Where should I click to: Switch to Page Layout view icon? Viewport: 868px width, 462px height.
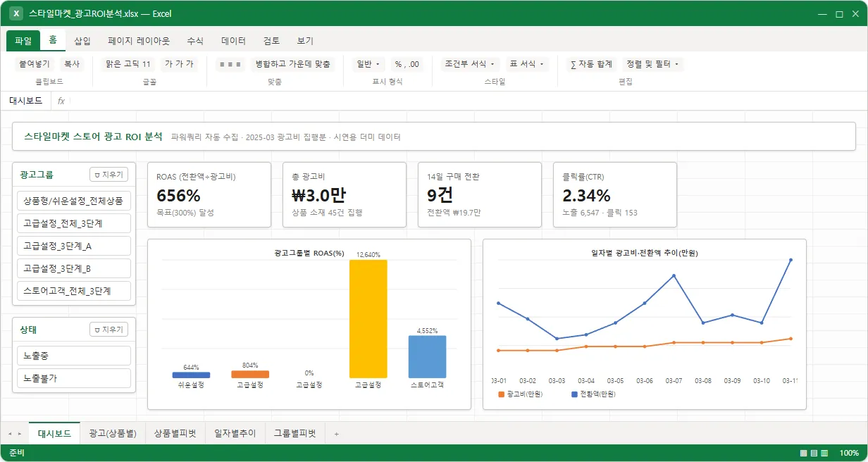[814, 453]
